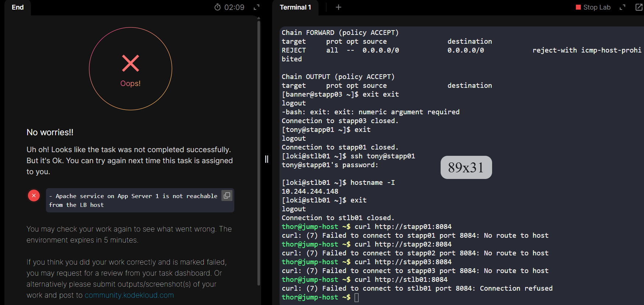Click the Apache service not reachable message
Viewport: 644px width, 305px height.
click(133, 200)
